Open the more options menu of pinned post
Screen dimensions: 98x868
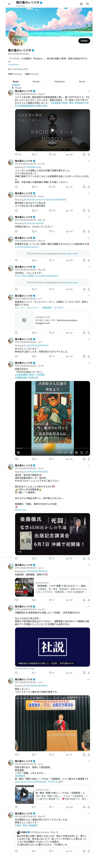(x=89, y=91)
